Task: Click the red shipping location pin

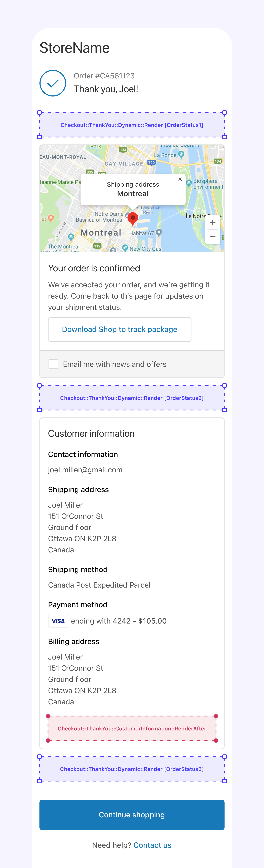Action: tap(133, 218)
